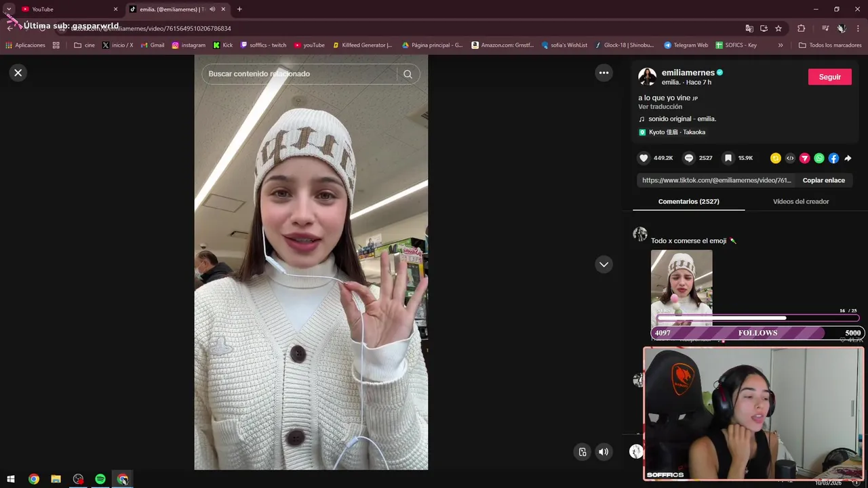Open the Aplicaciones bookmark

pyautogui.click(x=25, y=45)
